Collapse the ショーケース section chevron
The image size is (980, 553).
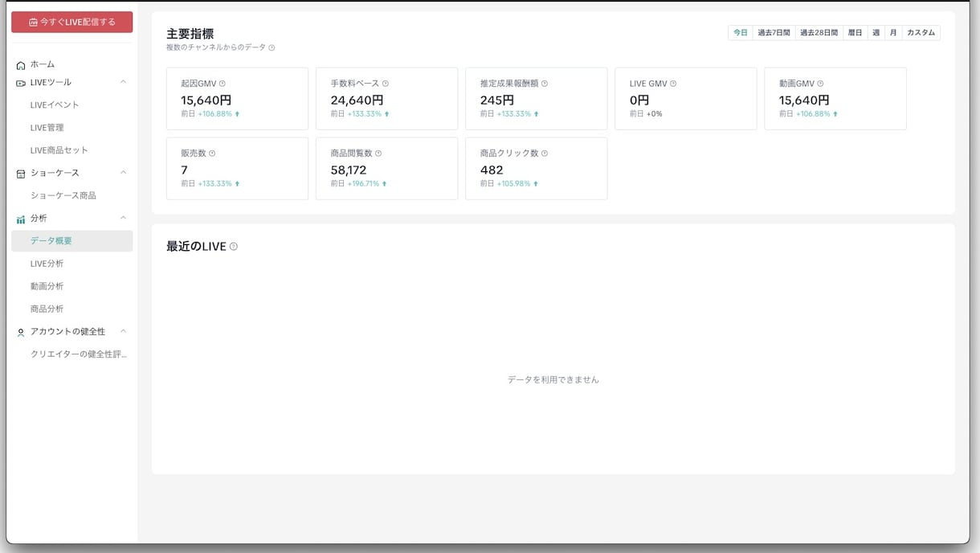(x=123, y=173)
